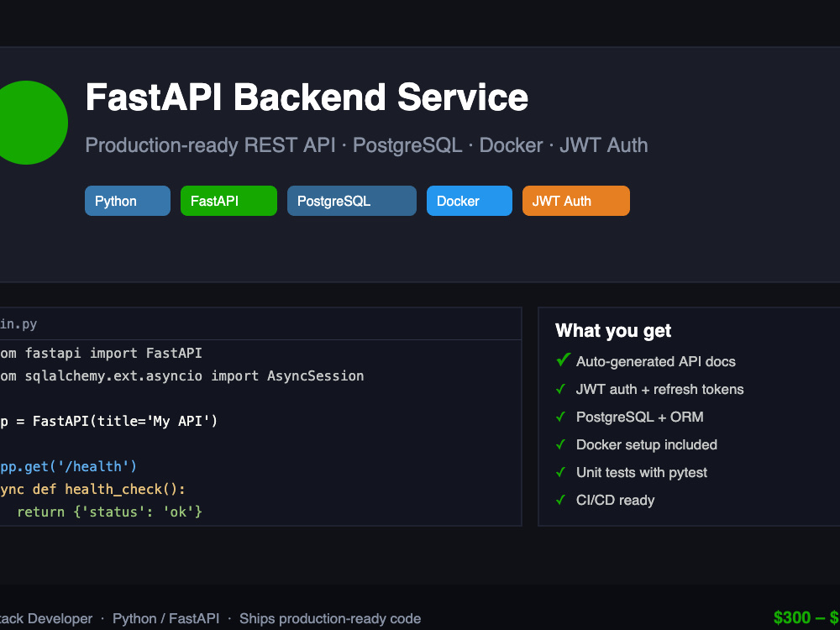Click the Production-ready REST API subtitle
Screen dimensions: 840x630
point(366,145)
